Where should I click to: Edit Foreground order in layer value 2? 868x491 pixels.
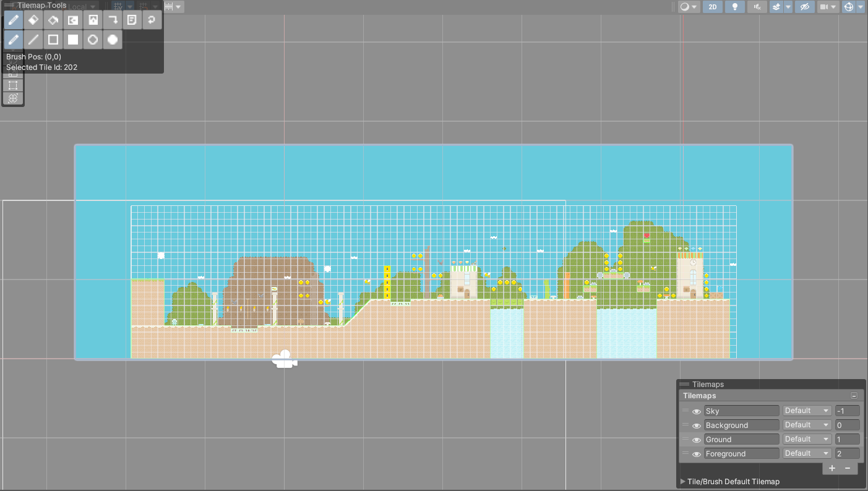847,453
